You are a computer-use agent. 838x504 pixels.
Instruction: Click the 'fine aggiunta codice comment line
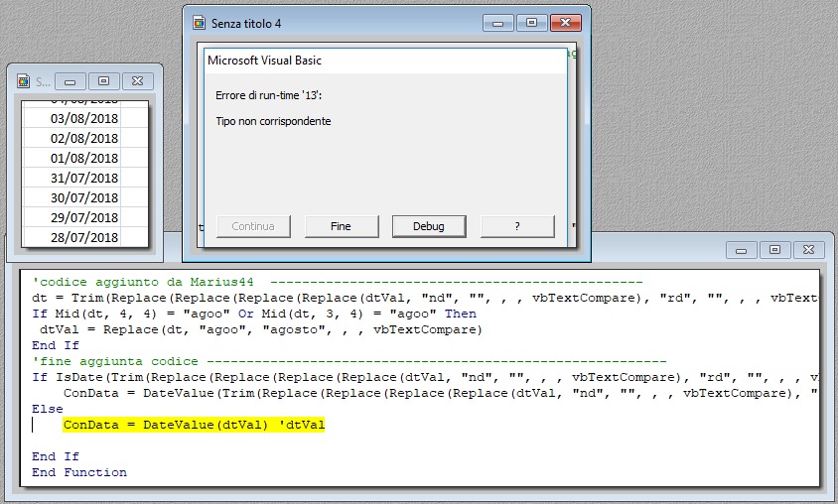click(349, 361)
